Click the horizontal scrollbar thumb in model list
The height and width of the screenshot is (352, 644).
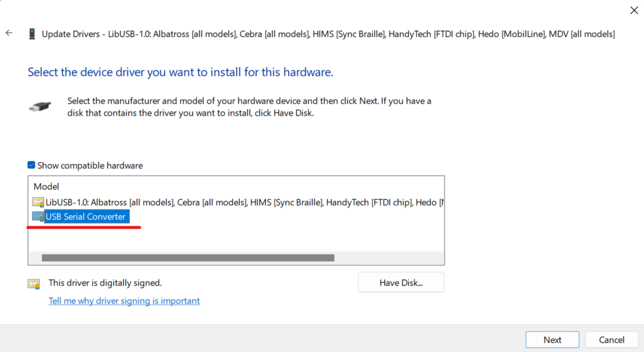[188, 258]
